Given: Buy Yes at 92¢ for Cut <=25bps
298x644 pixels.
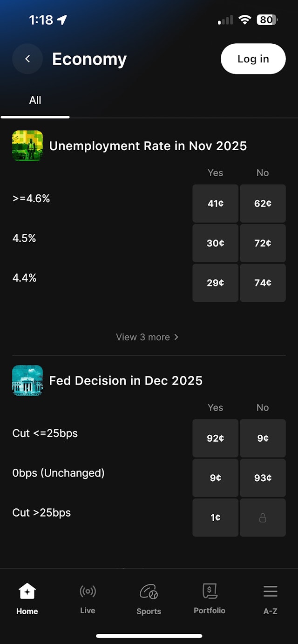Looking at the screenshot, I should coord(215,438).
